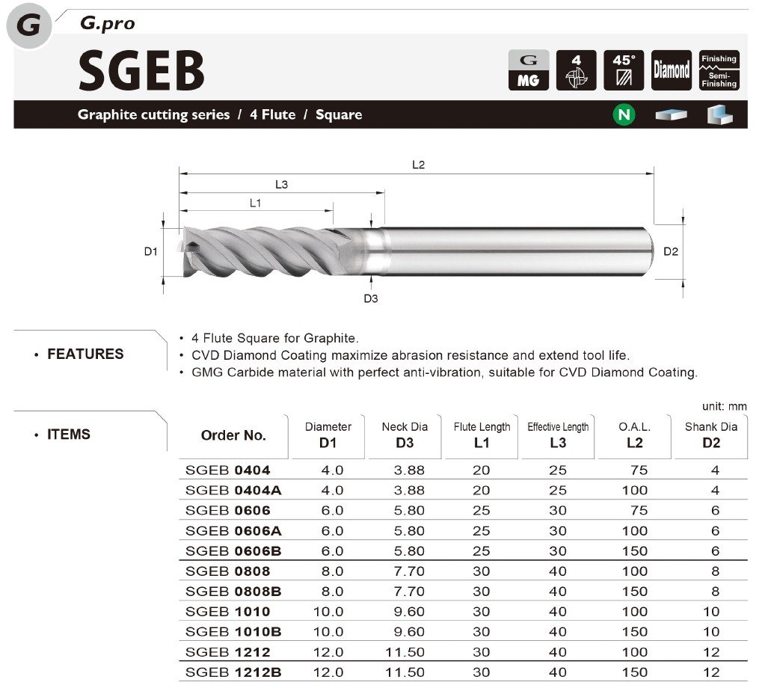Click the Diamond coating icon

tap(671, 70)
